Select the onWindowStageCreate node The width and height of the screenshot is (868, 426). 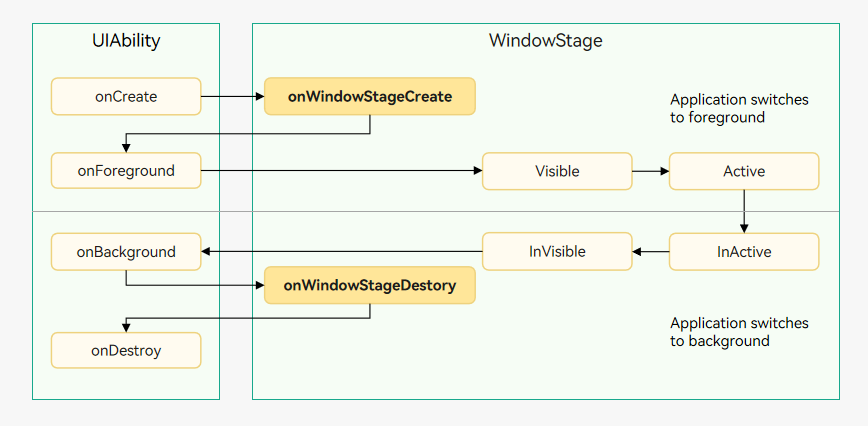[370, 97]
